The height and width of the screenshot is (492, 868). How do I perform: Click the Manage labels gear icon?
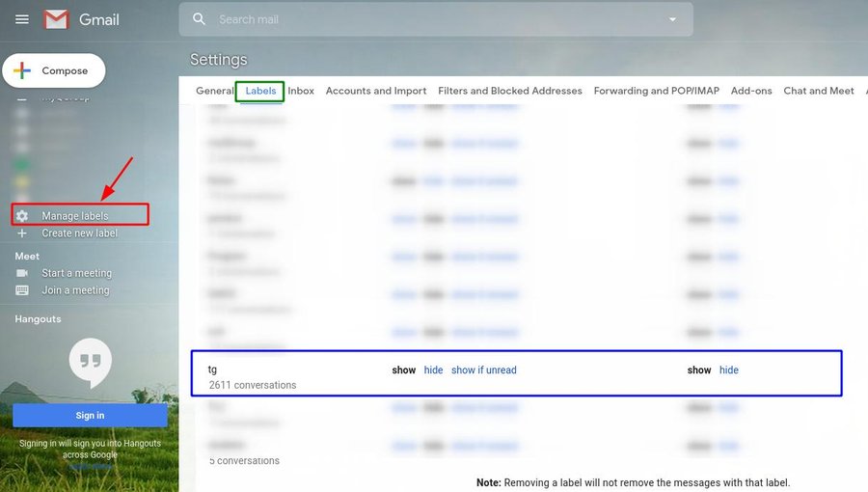[x=22, y=216]
